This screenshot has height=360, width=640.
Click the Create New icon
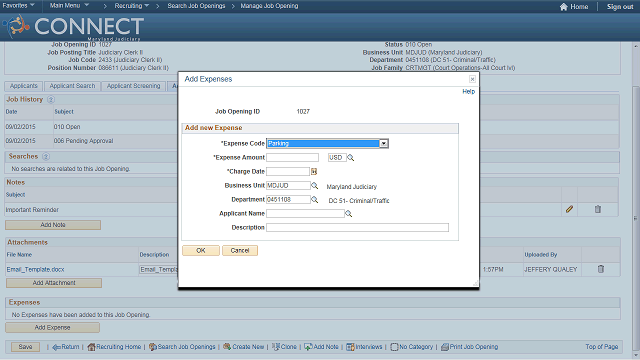(x=227, y=347)
